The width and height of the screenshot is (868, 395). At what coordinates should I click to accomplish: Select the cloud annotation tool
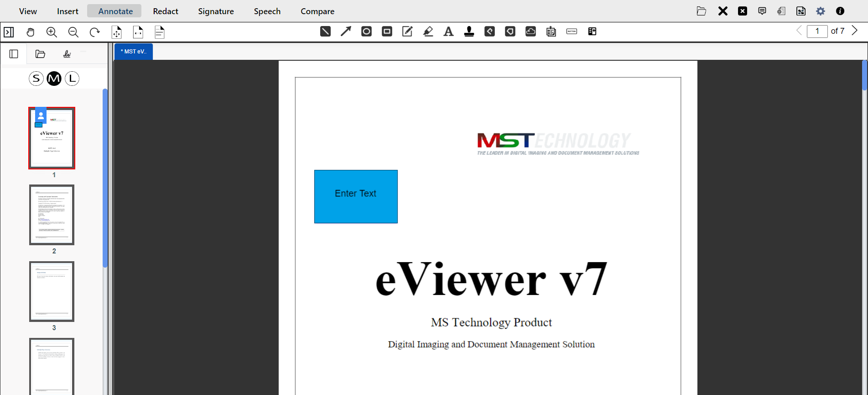click(530, 32)
